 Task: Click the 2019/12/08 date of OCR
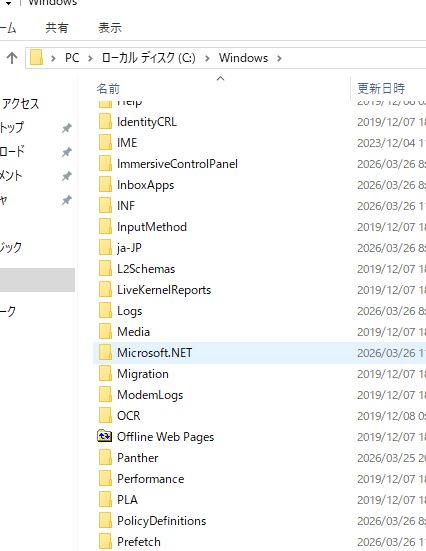pyautogui.click(x=392, y=416)
